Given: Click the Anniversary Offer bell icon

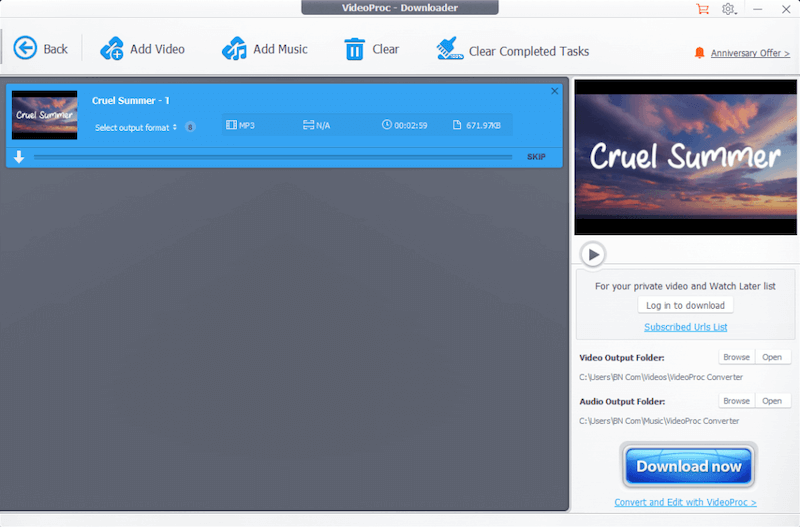Looking at the screenshot, I should click(x=699, y=53).
